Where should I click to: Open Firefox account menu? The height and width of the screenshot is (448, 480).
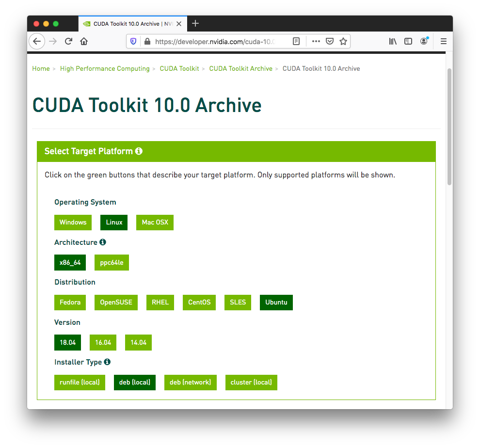click(x=424, y=41)
